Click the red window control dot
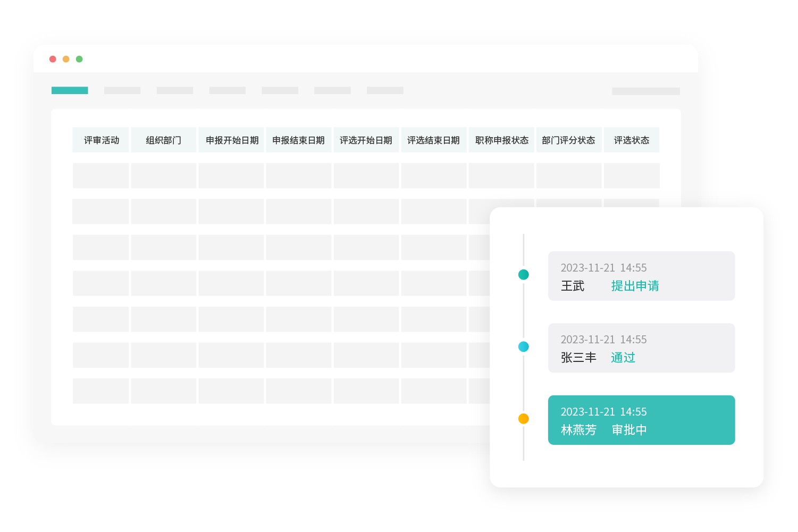Viewport: 798px width, 532px height. pyautogui.click(x=53, y=59)
